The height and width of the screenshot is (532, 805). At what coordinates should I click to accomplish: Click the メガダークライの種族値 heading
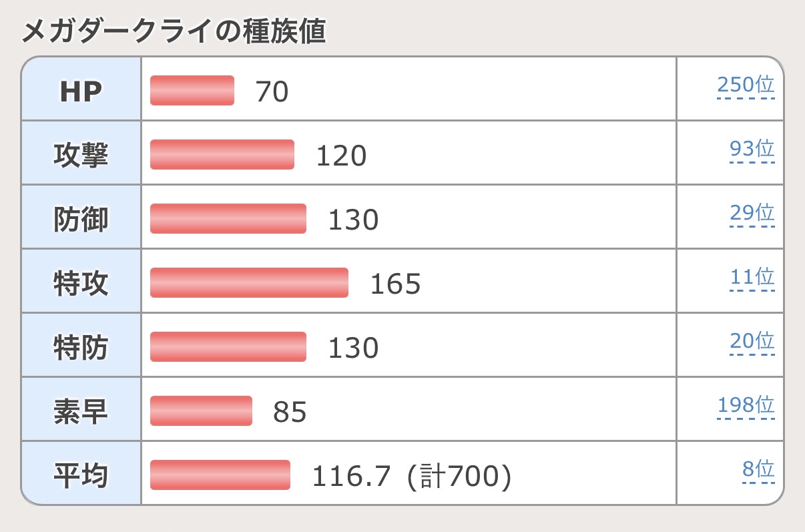[174, 31]
